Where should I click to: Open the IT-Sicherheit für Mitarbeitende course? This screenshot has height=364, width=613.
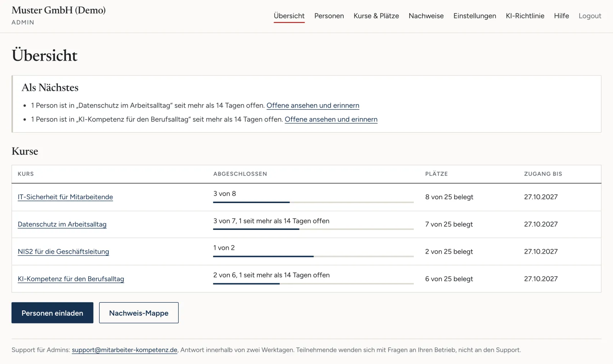click(65, 197)
